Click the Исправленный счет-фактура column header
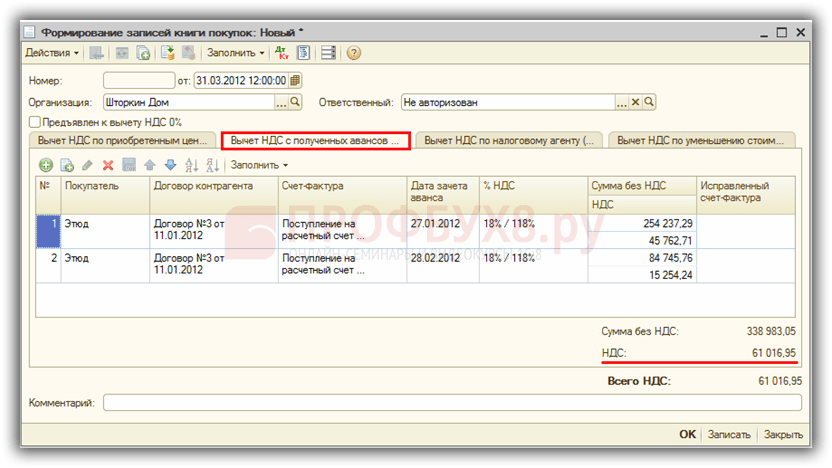Image resolution: width=832 pixels, height=468 pixels. coord(746,195)
